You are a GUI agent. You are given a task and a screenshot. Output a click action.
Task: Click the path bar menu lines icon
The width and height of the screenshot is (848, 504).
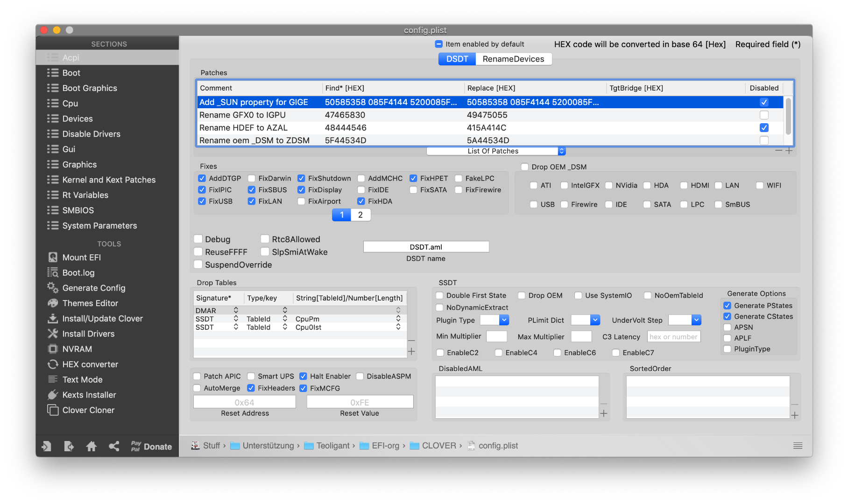pos(798,446)
